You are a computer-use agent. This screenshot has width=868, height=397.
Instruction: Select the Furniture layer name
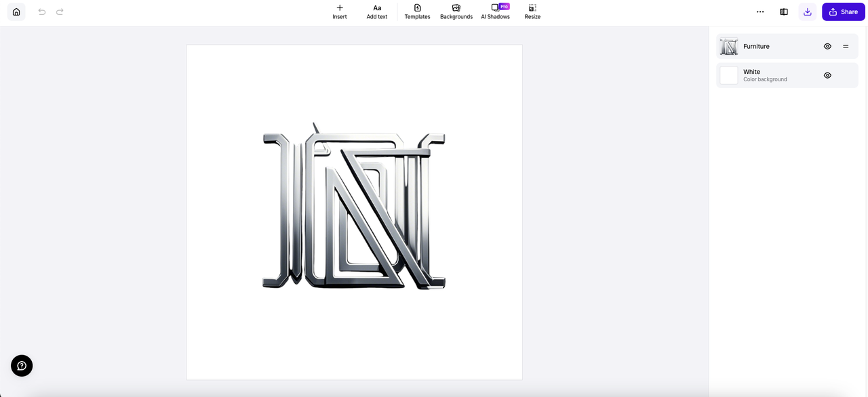point(756,46)
